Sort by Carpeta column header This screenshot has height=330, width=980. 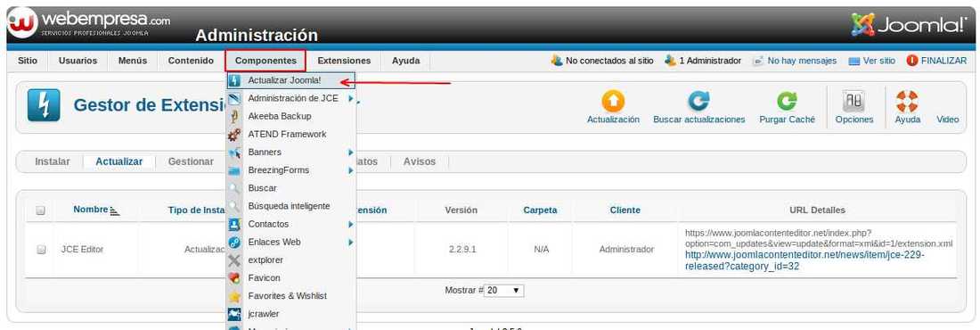540,210
